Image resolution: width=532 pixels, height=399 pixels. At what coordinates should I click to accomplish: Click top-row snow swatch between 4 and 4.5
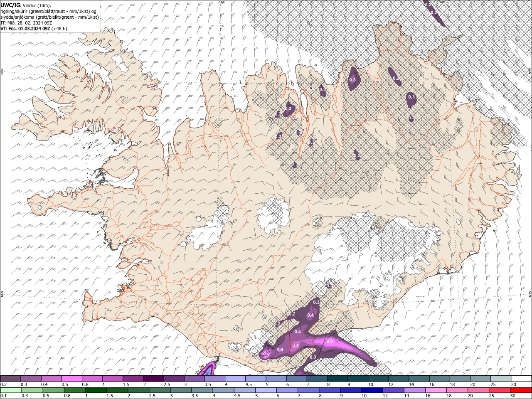[235, 379]
